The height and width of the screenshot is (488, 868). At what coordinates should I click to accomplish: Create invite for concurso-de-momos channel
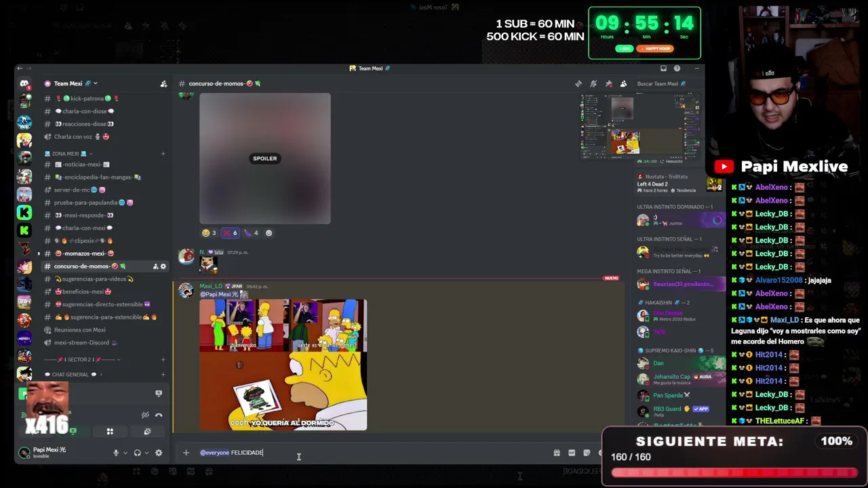155,266
